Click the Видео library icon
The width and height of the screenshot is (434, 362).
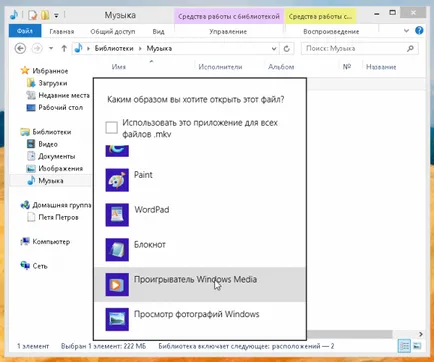click(x=31, y=144)
